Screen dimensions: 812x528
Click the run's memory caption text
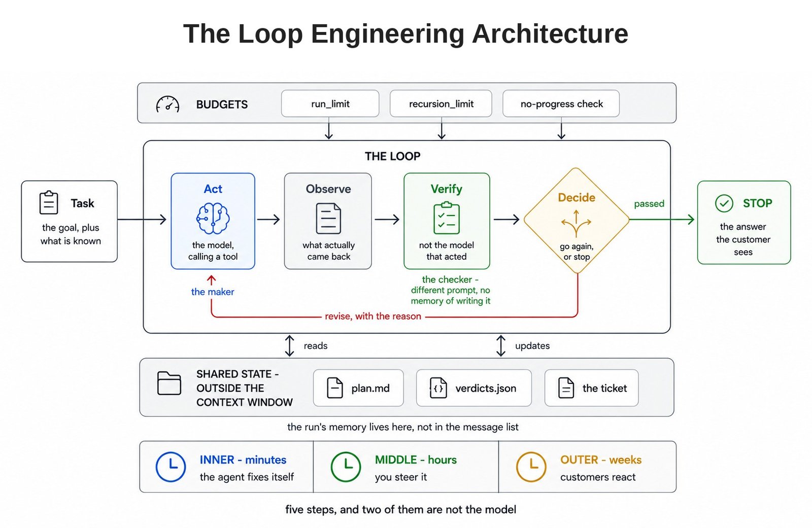click(403, 427)
